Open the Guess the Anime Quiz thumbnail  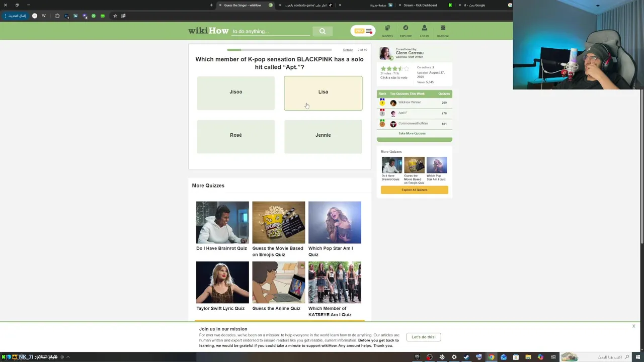[x=278, y=282]
